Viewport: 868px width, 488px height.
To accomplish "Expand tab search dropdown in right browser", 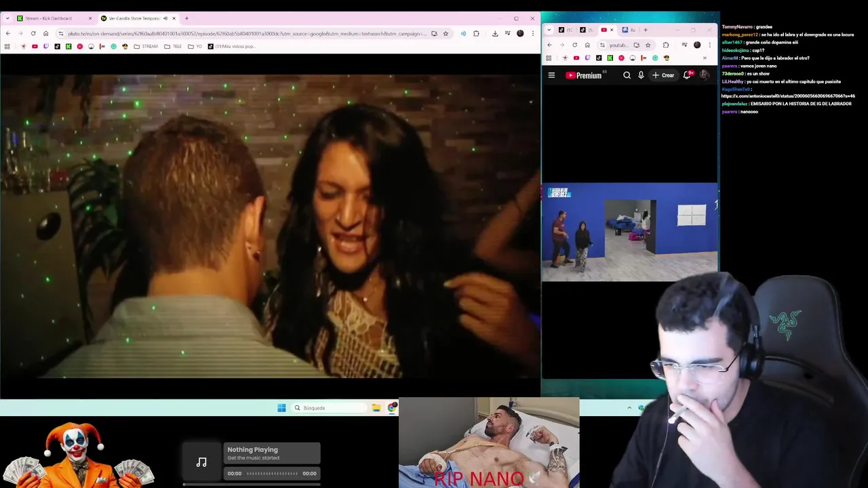I will (x=549, y=30).
